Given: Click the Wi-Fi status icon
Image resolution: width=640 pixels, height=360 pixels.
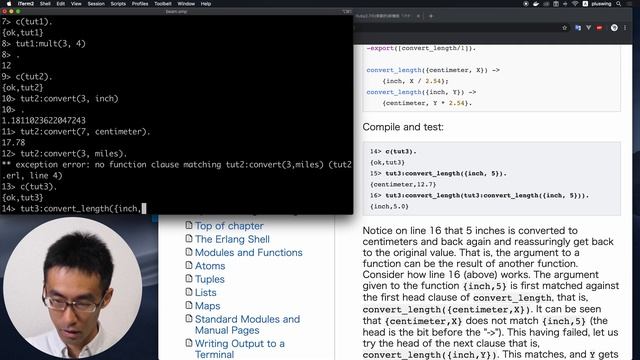Looking at the screenshot, I should pos(575,4).
